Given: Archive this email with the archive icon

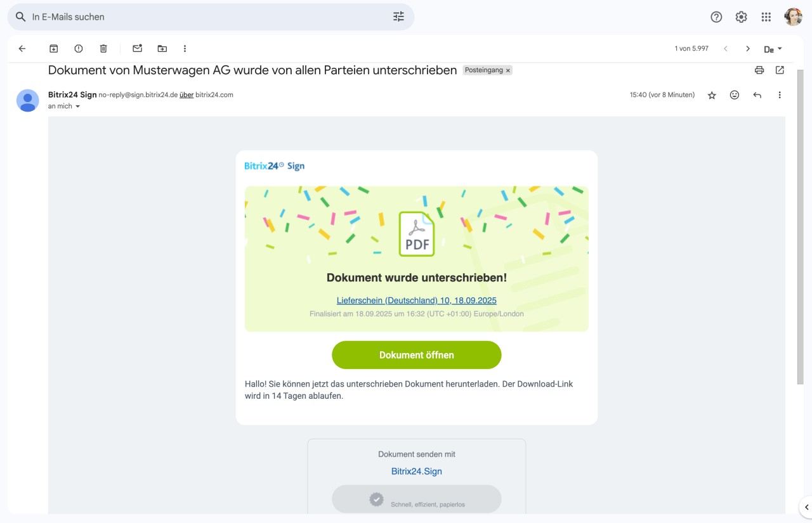Looking at the screenshot, I should pyautogui.click(x=54, y=49).
